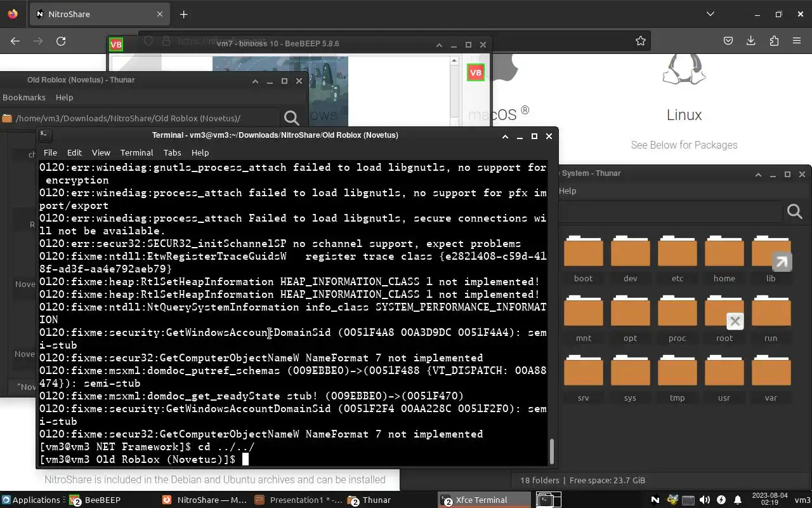Viewport: 812px width, 508px height.
Task: Go back using Firefox back arrow
Action: click(15, 41)
